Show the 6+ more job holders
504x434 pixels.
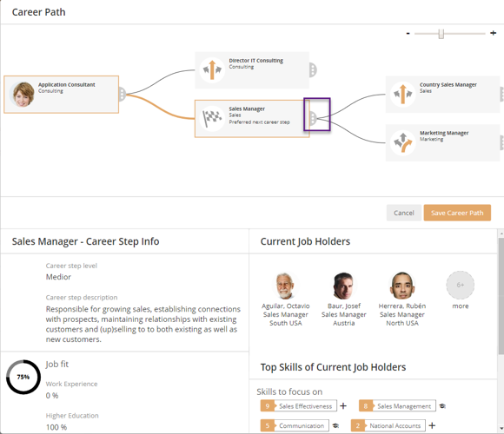(x=461, y=285)
